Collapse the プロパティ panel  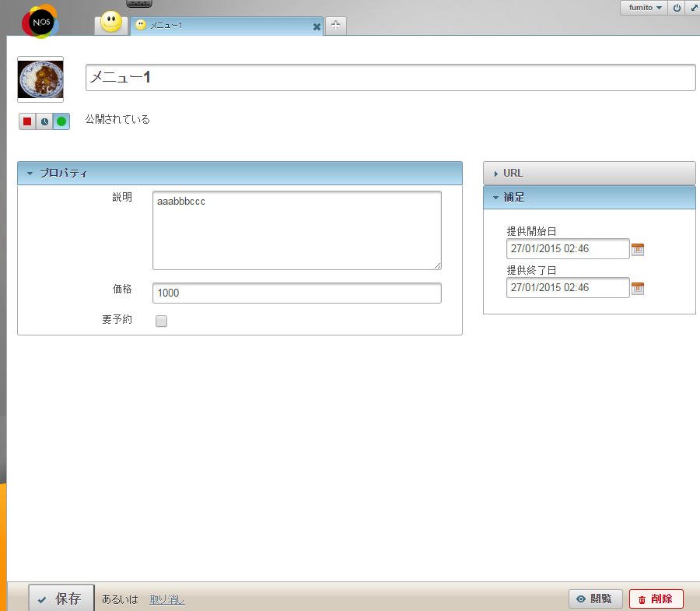coord(240,174)
